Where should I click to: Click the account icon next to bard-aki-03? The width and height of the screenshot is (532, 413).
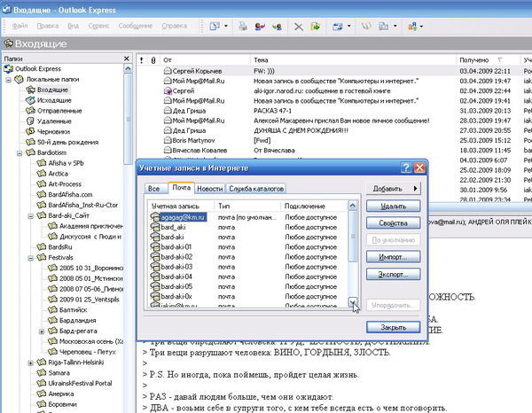click(x=155, y=267)
